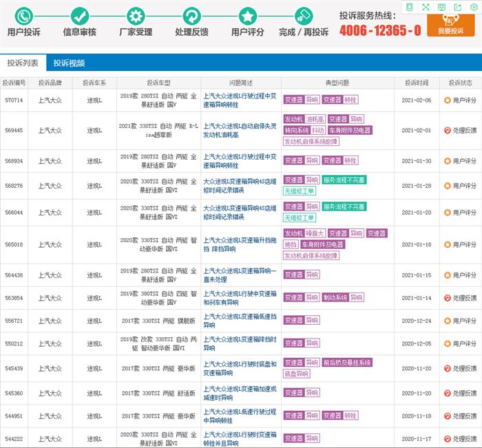Click the hotline number 4006-12365-0
482x448 pixels.
[x=380, y=30]
